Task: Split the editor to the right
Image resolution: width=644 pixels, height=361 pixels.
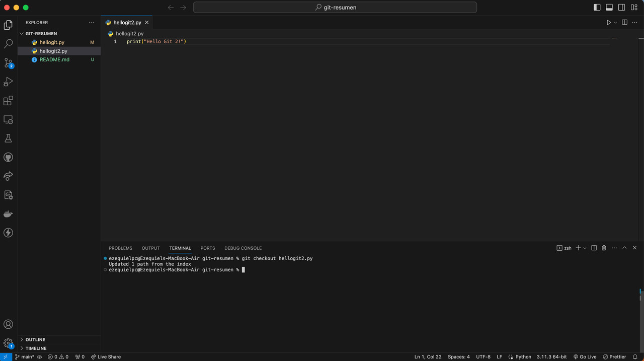Action: 624,23
